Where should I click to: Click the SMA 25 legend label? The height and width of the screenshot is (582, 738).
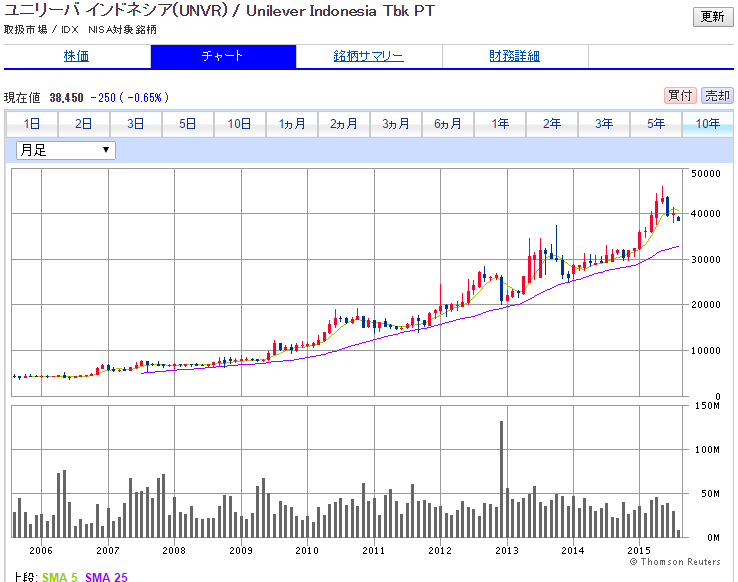click(106, 577)
